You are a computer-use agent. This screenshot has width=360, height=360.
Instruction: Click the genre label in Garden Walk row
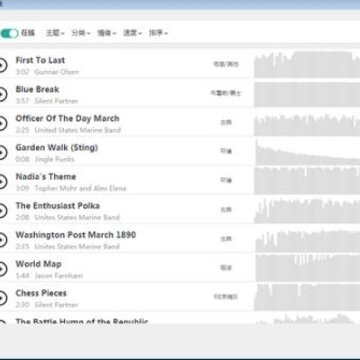(226, 151)
